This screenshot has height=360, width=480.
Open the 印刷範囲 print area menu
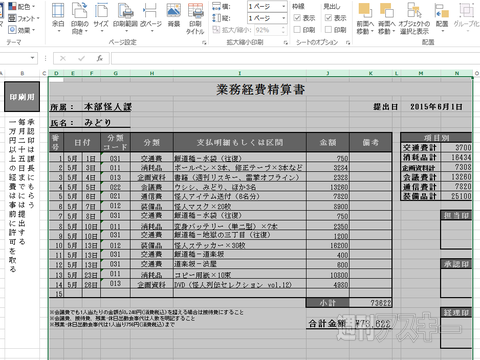(x=125, y=18)
